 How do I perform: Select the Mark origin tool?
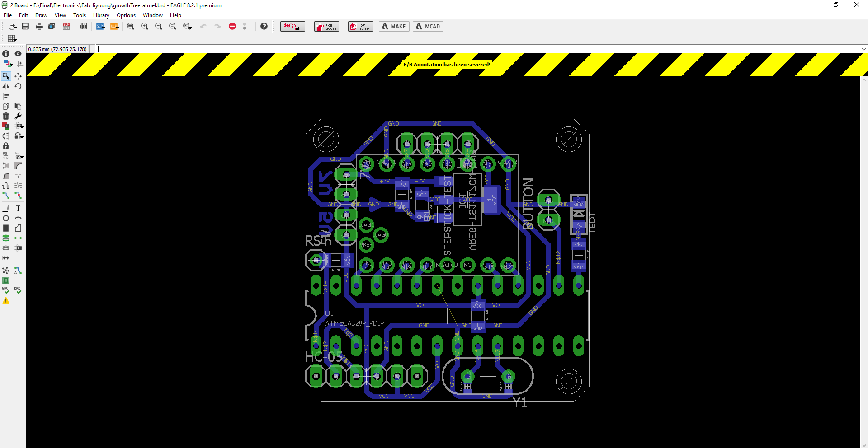coord(20,64)
